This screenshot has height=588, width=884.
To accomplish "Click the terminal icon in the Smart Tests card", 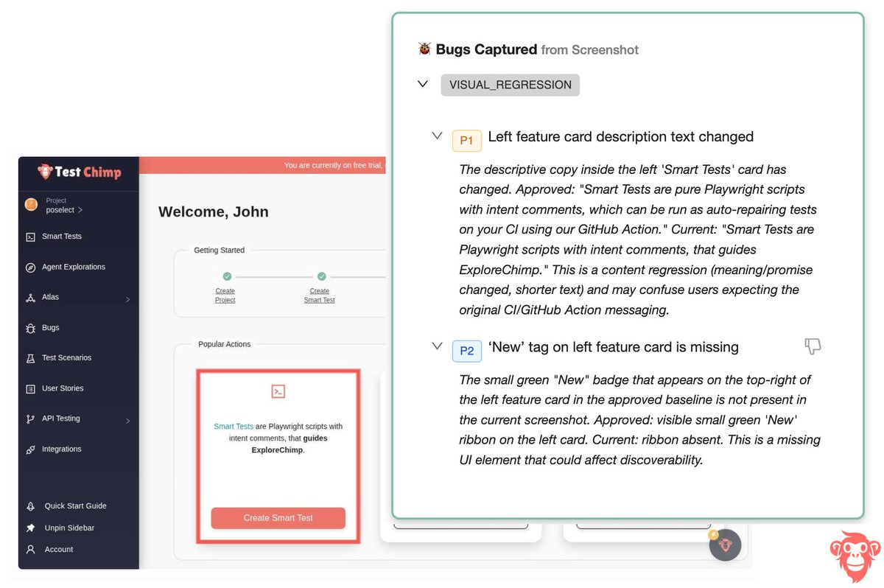I will click(x=278, y=391).
